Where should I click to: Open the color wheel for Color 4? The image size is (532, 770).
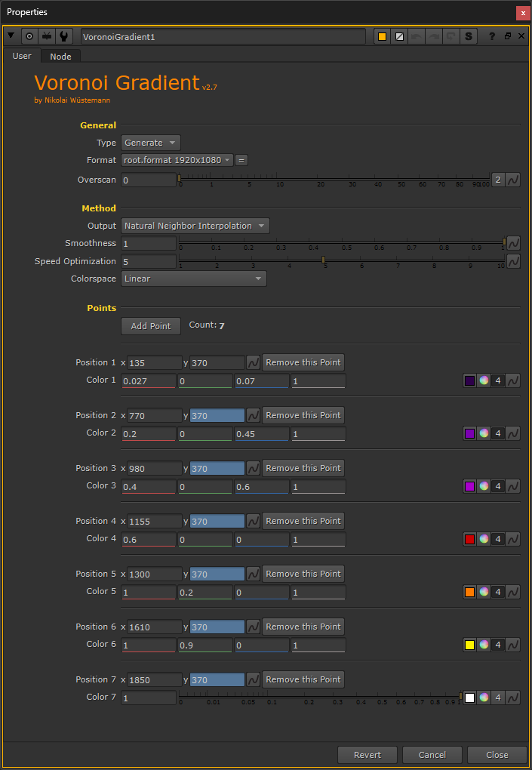tap(484, 539)
